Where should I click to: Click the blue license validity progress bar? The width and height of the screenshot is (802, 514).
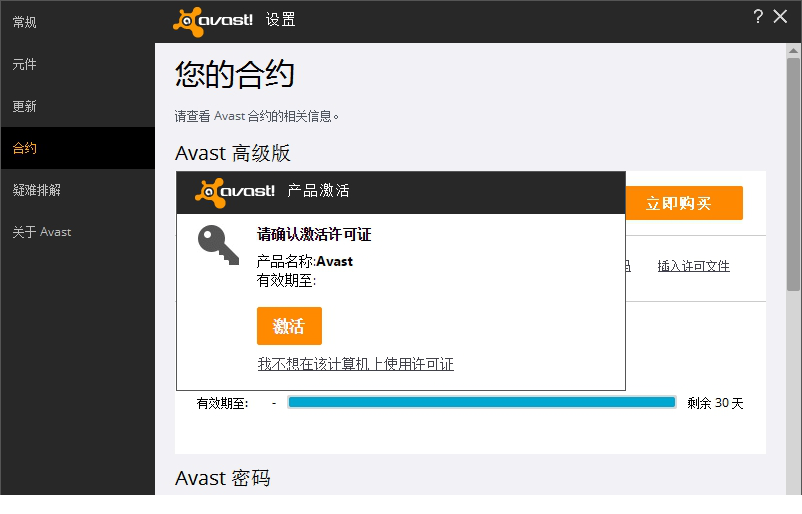coord(482,403)
